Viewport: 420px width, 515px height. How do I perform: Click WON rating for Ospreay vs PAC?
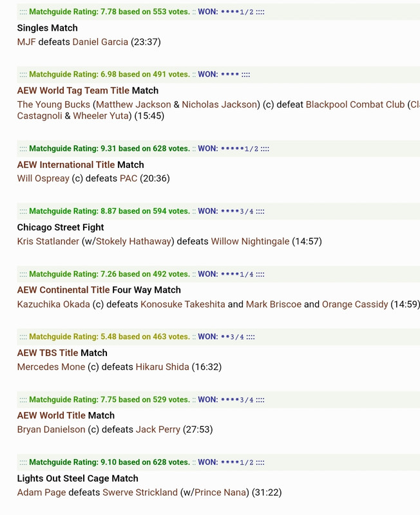228,149
